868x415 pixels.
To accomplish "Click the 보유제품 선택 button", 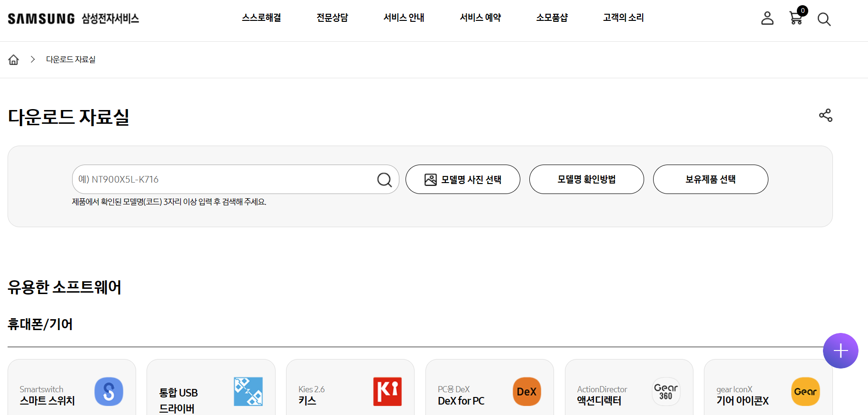I will pos(711,179).
